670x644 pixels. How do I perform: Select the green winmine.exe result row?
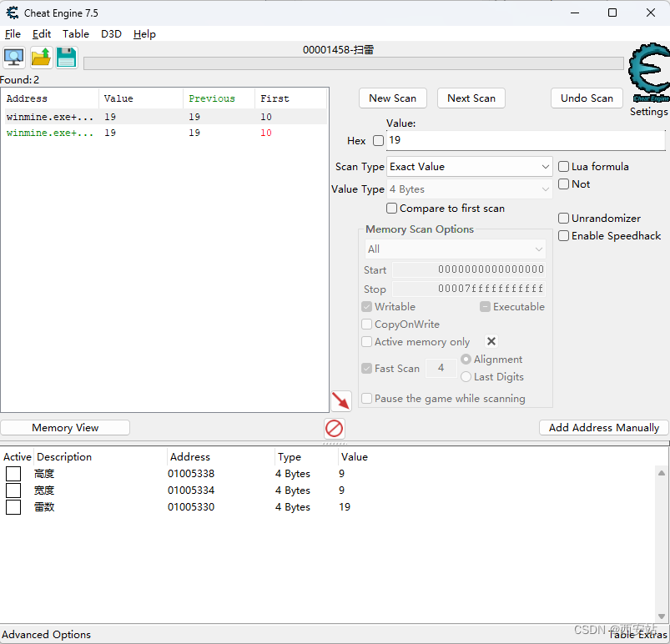tap(164, 133)
